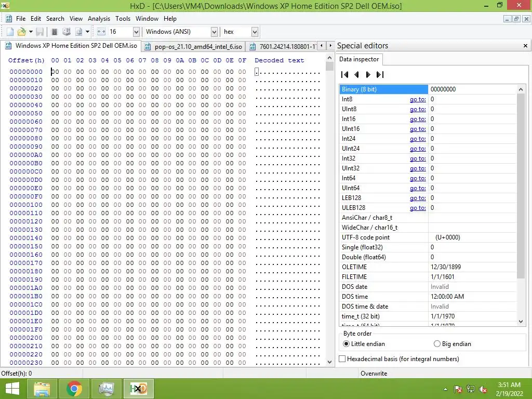The height and width of the screenshot is (399, 532).
Task: Select the Binary (8 bit) row
Action: [x=428, y=89]
